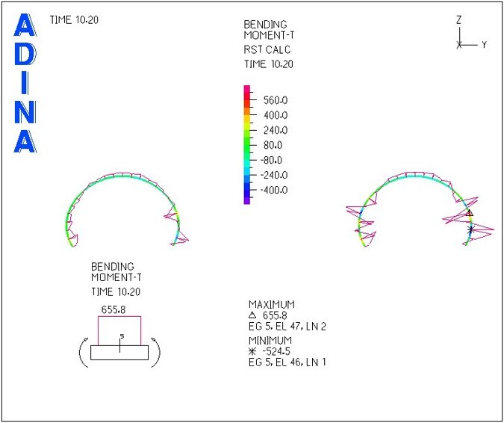Click the TIME 10.20 text at top left
This screenshot has height=423, width=504.
pos(73,19)
